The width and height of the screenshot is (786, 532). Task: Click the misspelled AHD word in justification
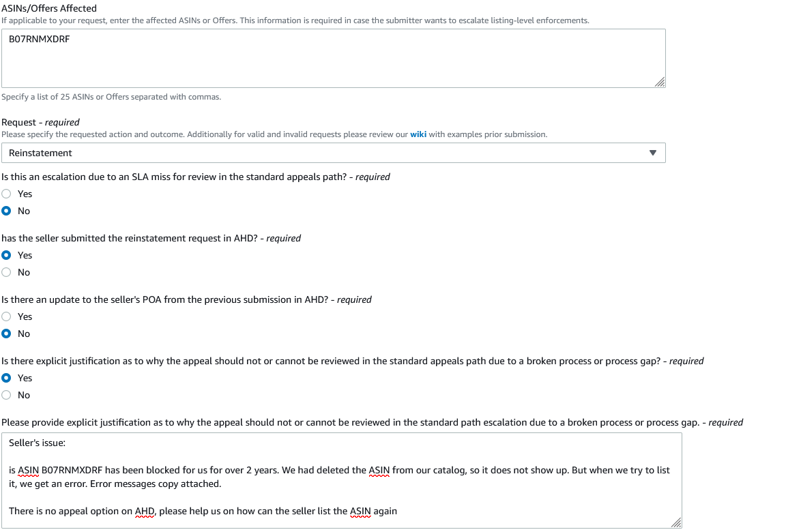(145, 512)
